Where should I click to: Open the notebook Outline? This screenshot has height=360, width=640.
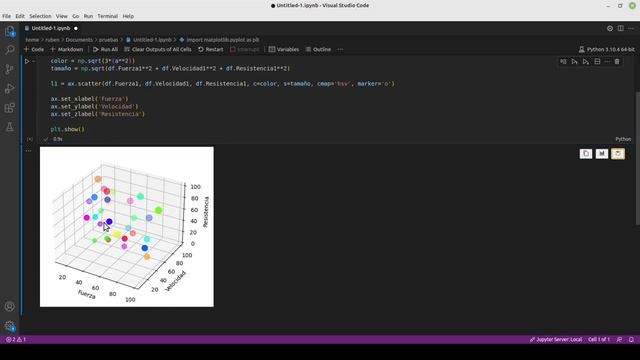318,49
